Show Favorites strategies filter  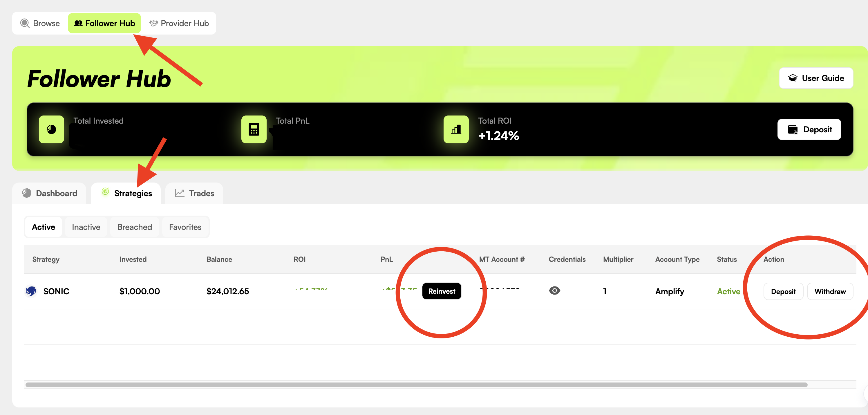tap(185, 227)
